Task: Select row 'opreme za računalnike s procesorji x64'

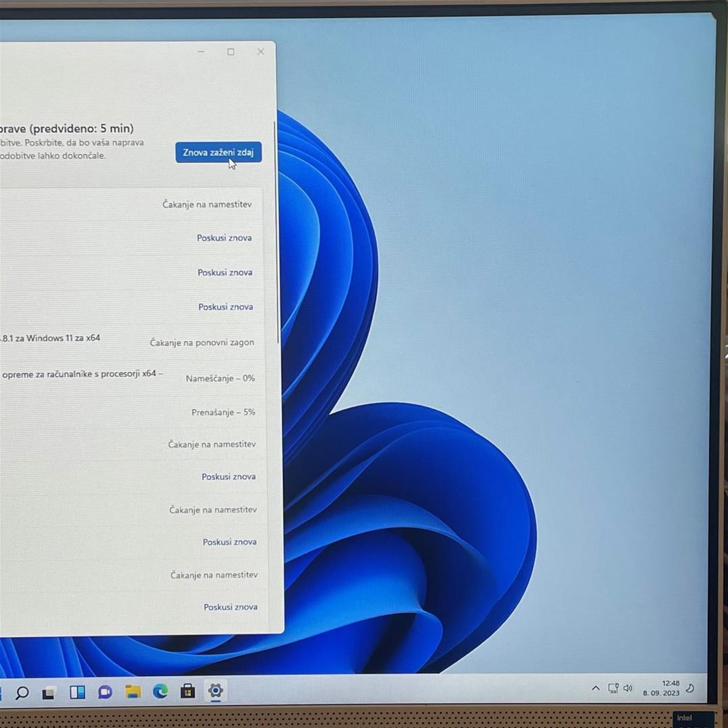Action: (82, 373)
